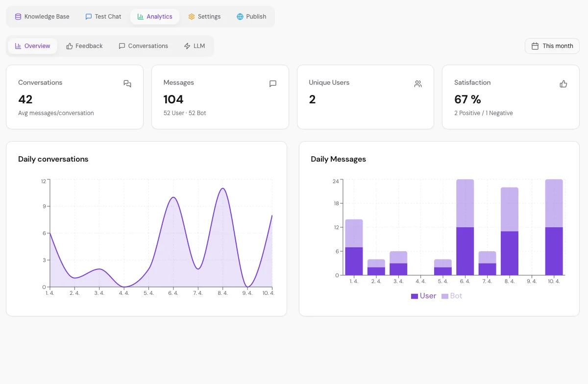Click the 42 conversations value

click(x=25, y=99)
